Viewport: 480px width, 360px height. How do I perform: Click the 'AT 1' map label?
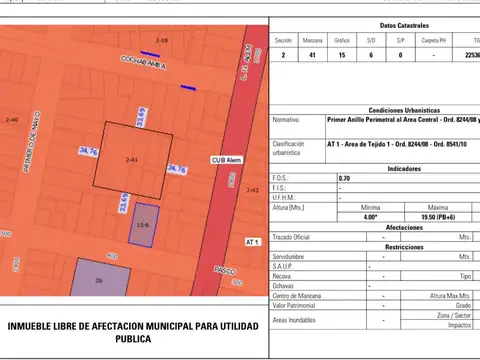pos(252,242)
